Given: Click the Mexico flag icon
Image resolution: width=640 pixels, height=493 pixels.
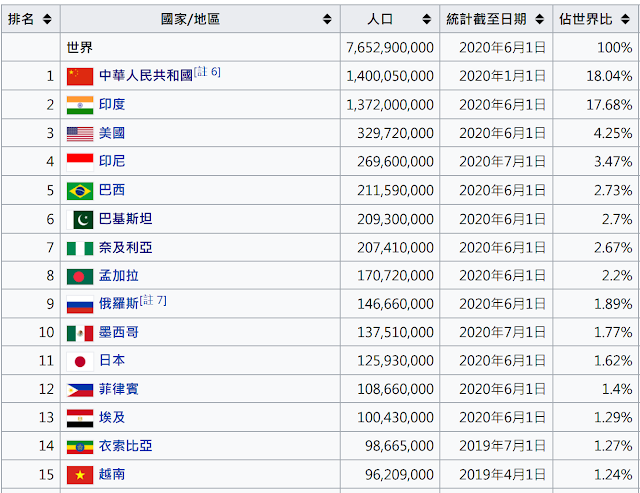Looking at the screenshot, I should pyautogui.click(x=80, y=333).
